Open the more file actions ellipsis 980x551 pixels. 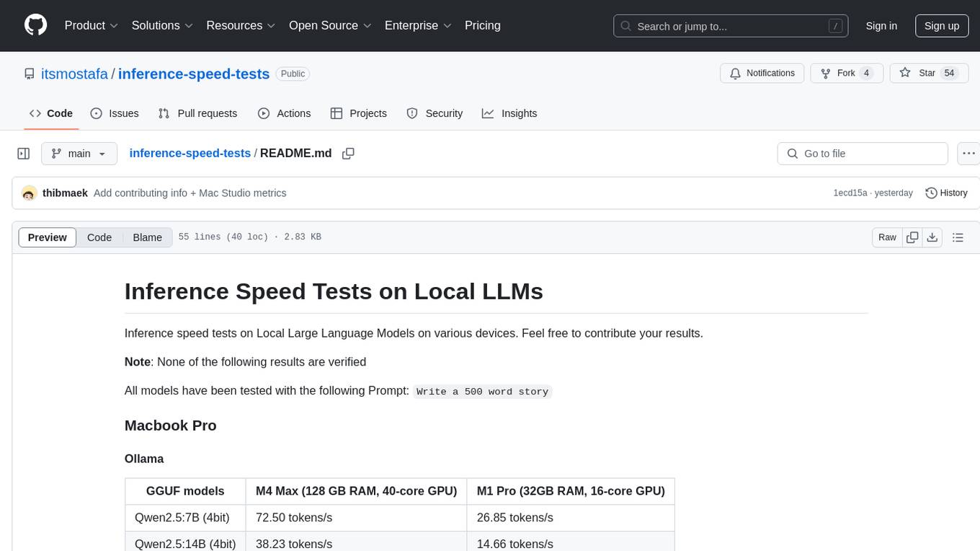pyautogui.click(x=968, y=154)
